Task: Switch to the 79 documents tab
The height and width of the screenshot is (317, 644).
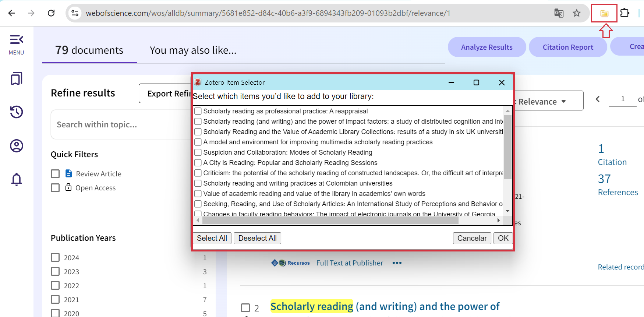Action: click(89, 50)
